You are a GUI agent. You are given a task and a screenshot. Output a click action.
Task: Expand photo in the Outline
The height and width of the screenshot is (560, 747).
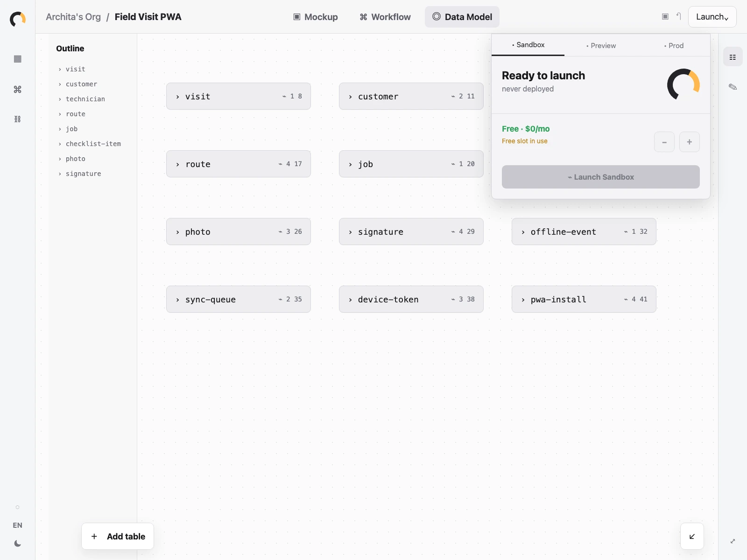pos(60,159)
